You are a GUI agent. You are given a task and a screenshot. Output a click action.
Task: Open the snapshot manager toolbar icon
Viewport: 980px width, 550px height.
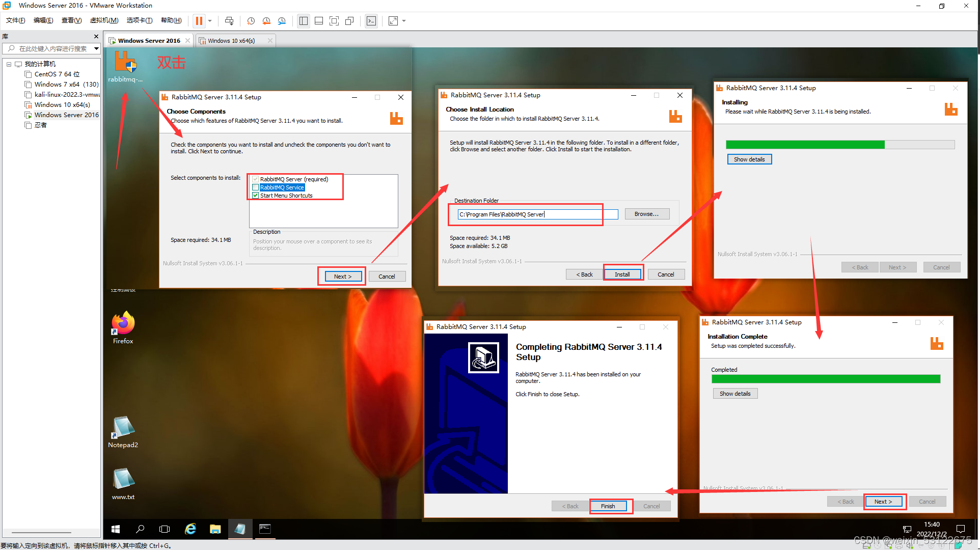tap(282, 21)
